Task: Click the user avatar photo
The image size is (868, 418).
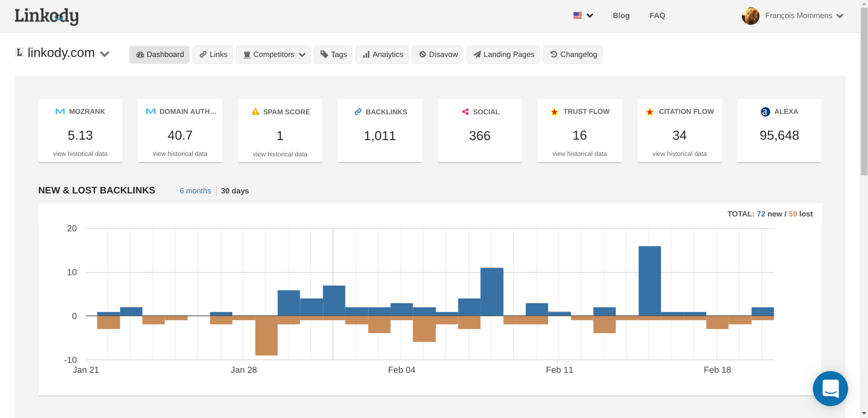Action: [x=750, y=16]
